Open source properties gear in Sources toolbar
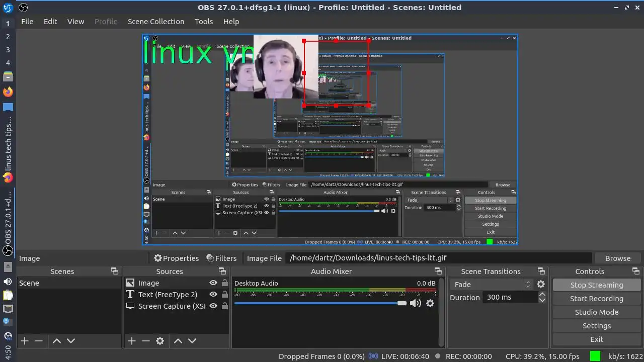 point(160,341)
